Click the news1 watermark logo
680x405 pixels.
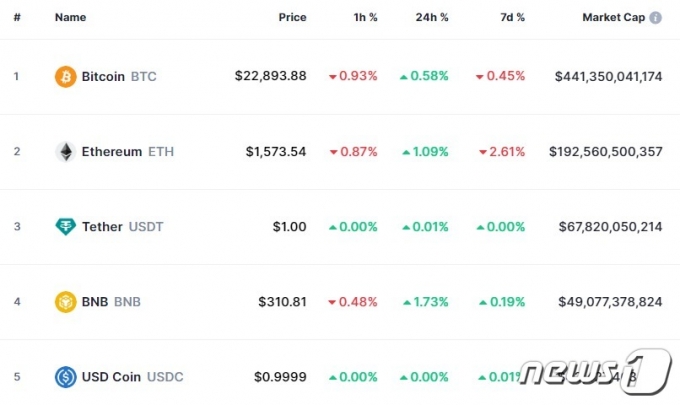596,371
